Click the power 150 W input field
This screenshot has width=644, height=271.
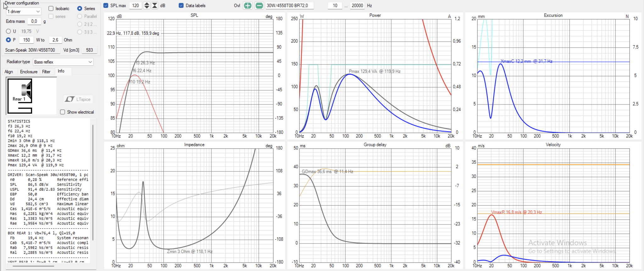pyautogui.click(x=26, y=40)
